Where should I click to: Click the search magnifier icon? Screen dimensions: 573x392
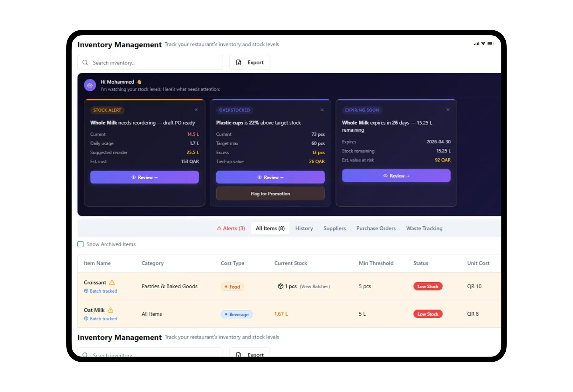[x=85, y=63]
